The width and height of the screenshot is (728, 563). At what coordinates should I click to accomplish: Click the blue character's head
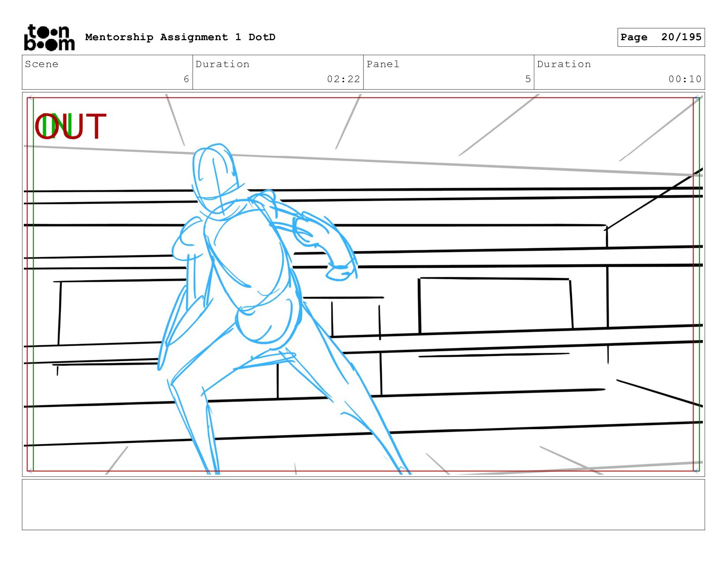(x=214, y=173)
